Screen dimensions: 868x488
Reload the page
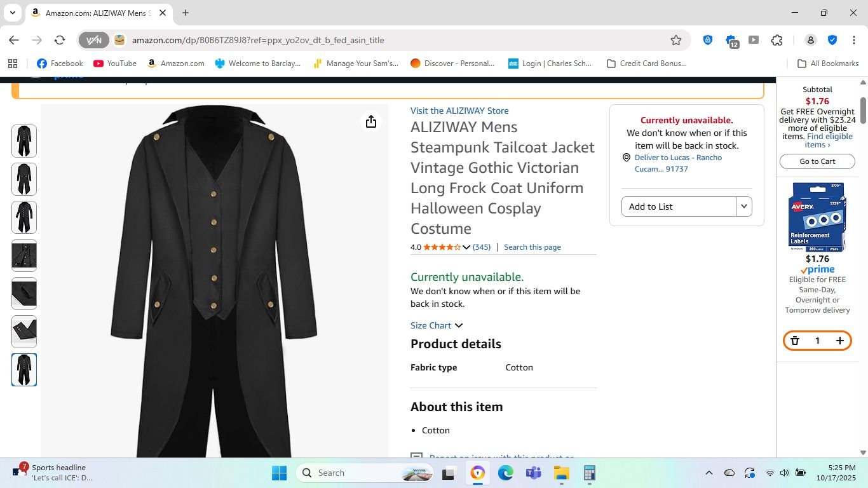click(60, 40)
